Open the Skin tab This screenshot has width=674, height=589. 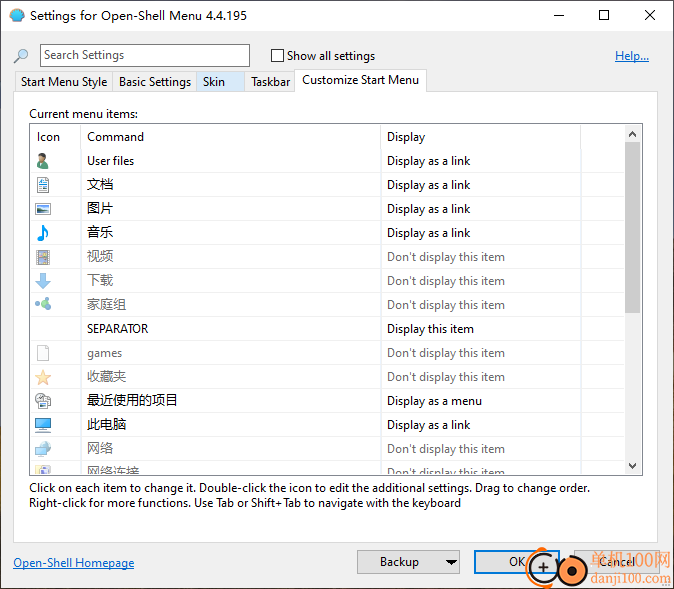tap(221, 82)
